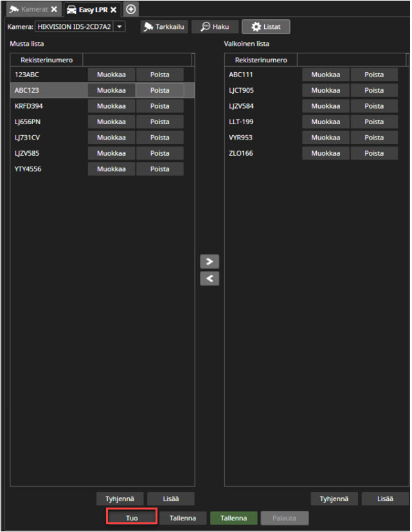The width and height of the screenshot is (412, 532).
Task: Select the Listat gear button
Action: click(265, 27)
